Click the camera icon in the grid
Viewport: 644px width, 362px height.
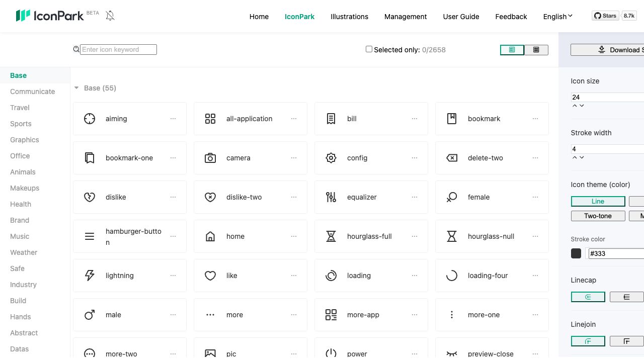[210, 158]
